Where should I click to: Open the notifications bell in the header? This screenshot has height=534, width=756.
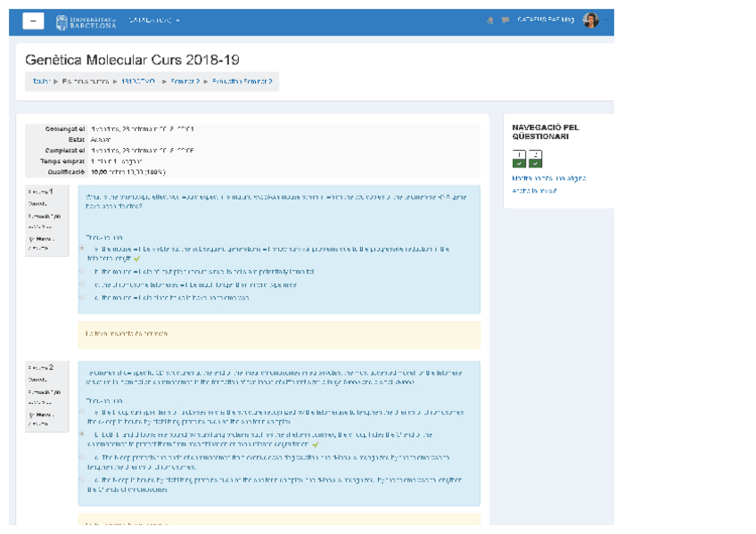point(489,21)
